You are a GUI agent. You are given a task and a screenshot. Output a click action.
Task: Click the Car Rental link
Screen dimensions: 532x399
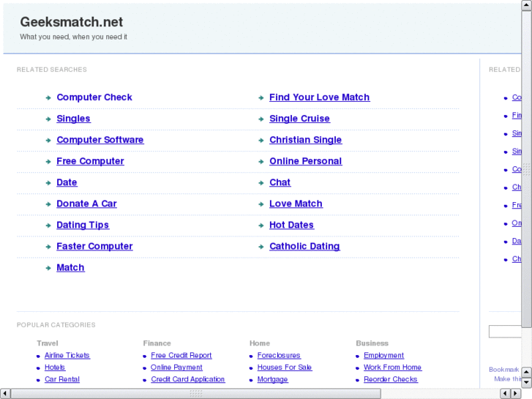[62, 379]
